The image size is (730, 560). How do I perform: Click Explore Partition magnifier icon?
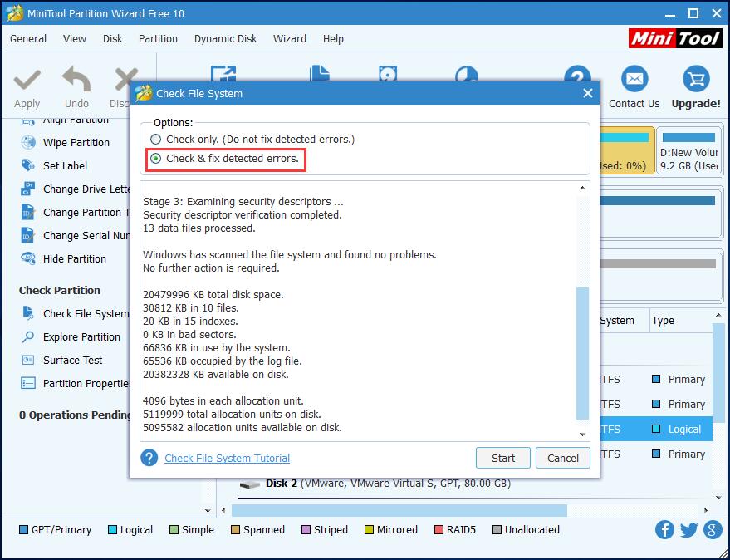pos(28,336)
